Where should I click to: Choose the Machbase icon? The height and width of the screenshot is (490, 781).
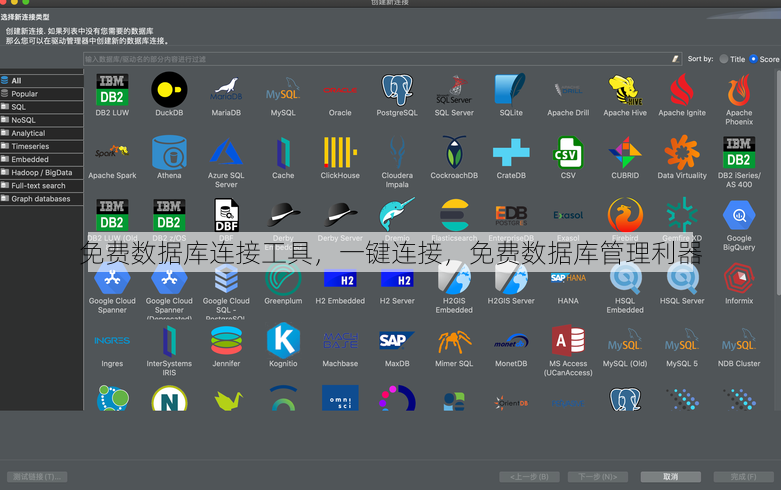coord(340,341)
